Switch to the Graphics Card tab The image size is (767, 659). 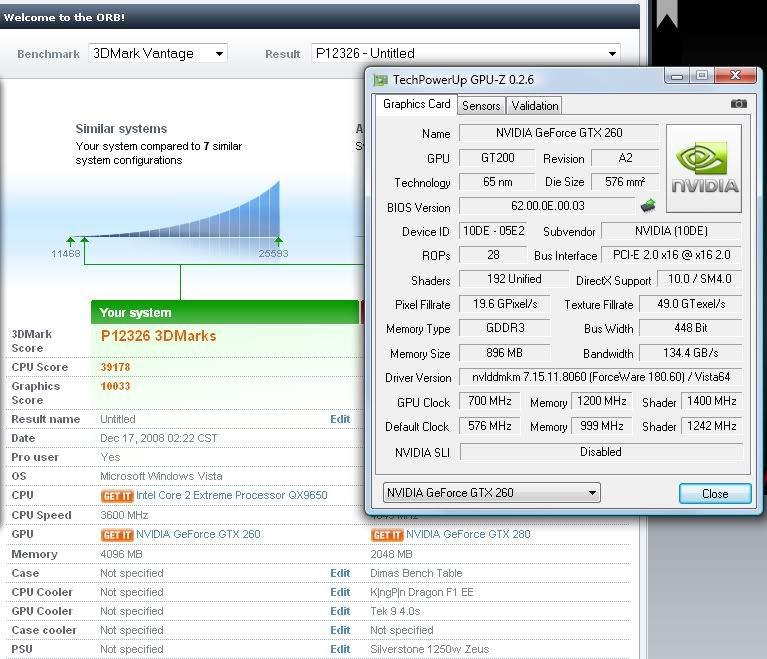point(416,104)
